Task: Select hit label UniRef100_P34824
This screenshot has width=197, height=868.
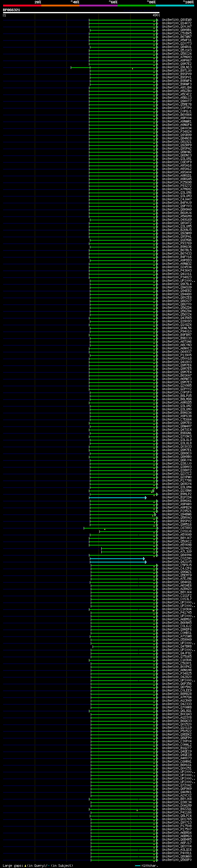Action: 177,132
